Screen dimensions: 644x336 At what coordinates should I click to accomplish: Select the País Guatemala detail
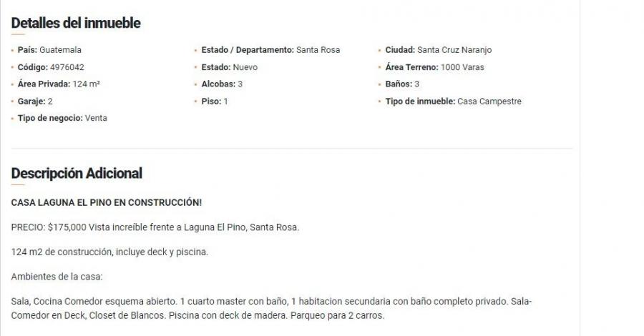tap(49, 50)
